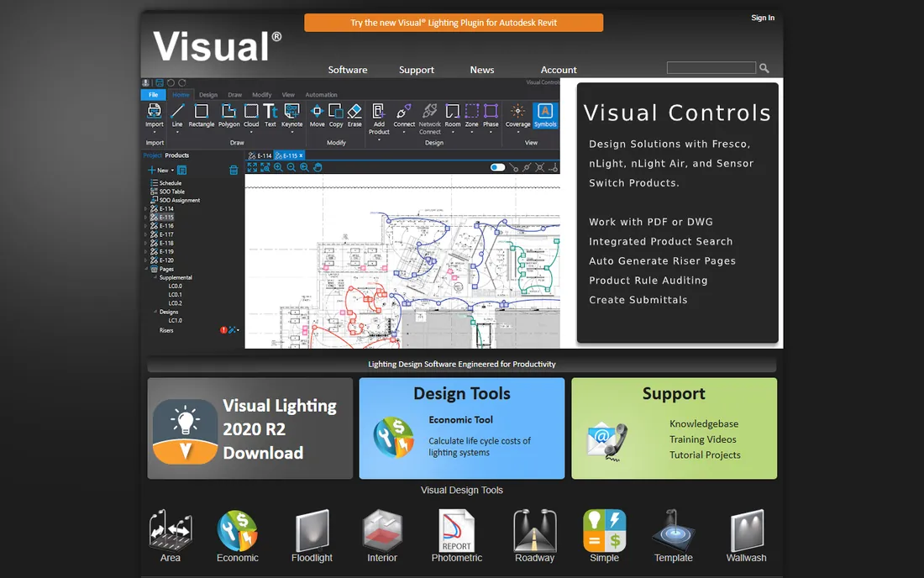This screenshot has width=924, height=578.
Task: Flip the blue toggle switch above drawing
Action: pos(497,167)
